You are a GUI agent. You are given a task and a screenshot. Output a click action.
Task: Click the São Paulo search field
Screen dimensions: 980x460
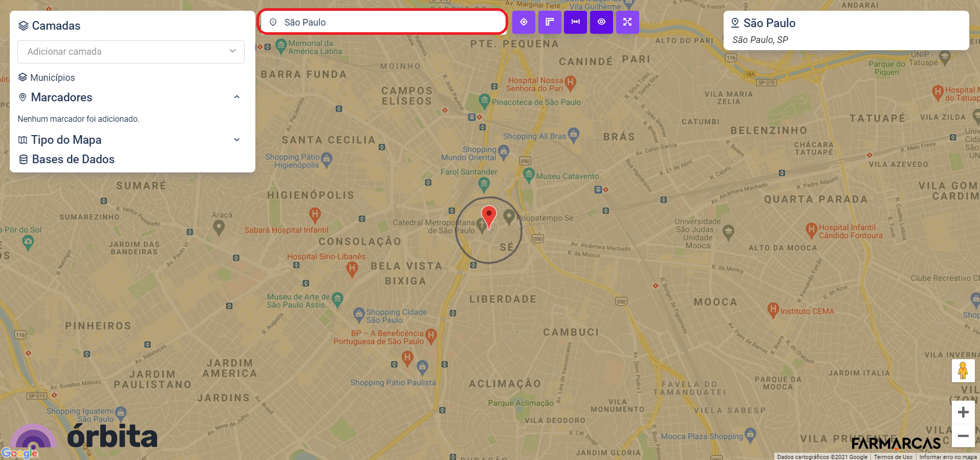tap(382, 22)
